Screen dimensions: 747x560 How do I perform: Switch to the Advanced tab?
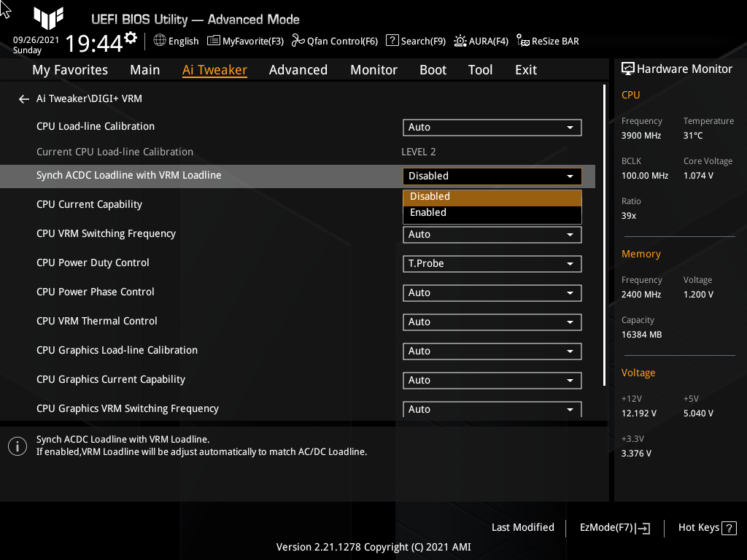(298, 69)
